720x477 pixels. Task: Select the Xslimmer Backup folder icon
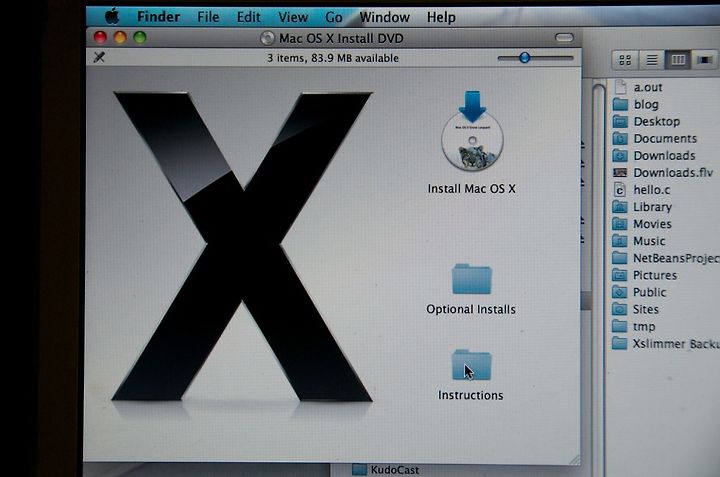pyautogui.click(x=619, y=343)
